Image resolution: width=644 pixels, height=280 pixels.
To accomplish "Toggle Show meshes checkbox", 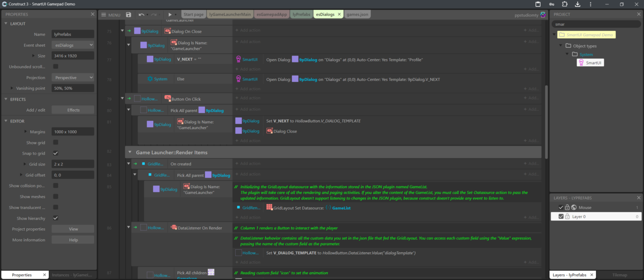I will click(55, 197).
